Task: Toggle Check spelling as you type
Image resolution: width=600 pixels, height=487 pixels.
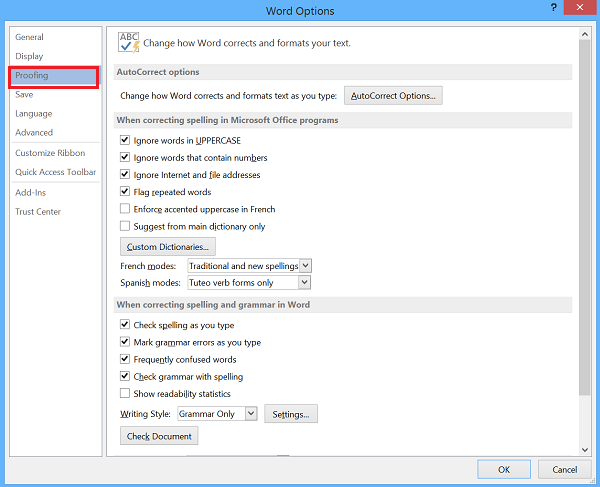Action: [125, 325]
